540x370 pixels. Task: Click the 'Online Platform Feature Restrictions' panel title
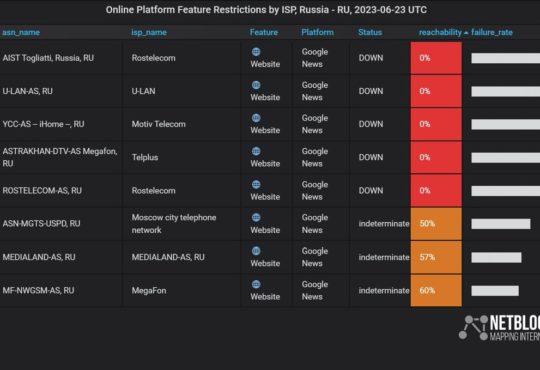coord(266,10)
